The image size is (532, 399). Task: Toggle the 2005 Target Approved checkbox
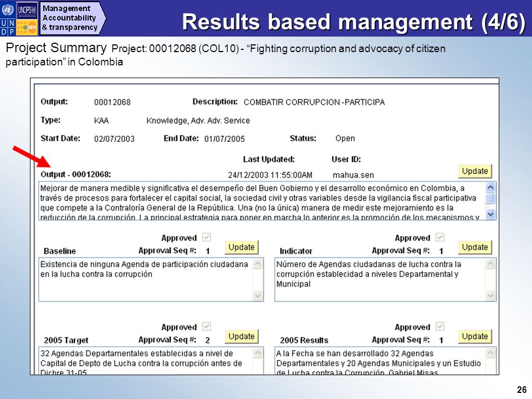click(207, 326)
